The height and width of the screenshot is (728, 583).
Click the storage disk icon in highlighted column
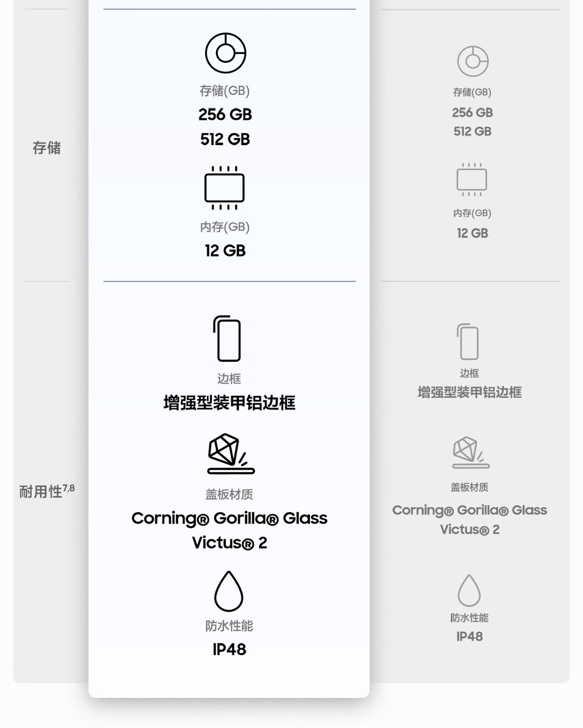pyautogui.click(x=225, y=53)
